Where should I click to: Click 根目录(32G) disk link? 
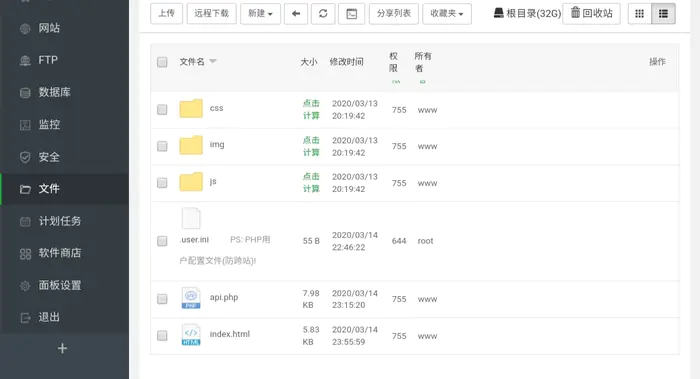pyautogui.click(x=527, y=13)
